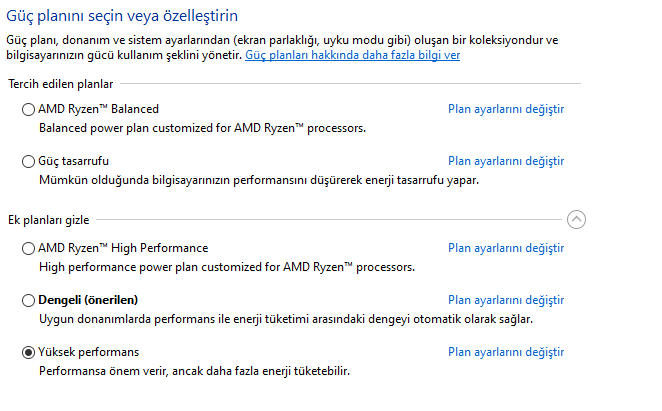Click the 'Uygun donanımlarda performans' description text

pyautogui.click(x=285, y=319)
